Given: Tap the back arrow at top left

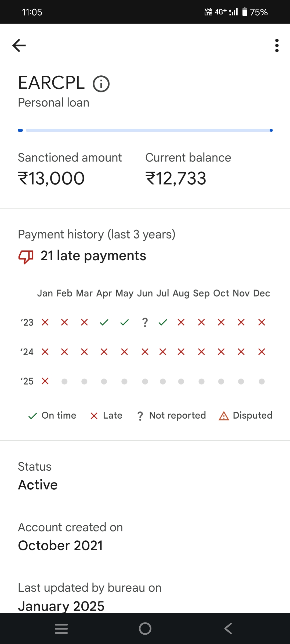Looking at the screenshot, I should tap(19, 45).
